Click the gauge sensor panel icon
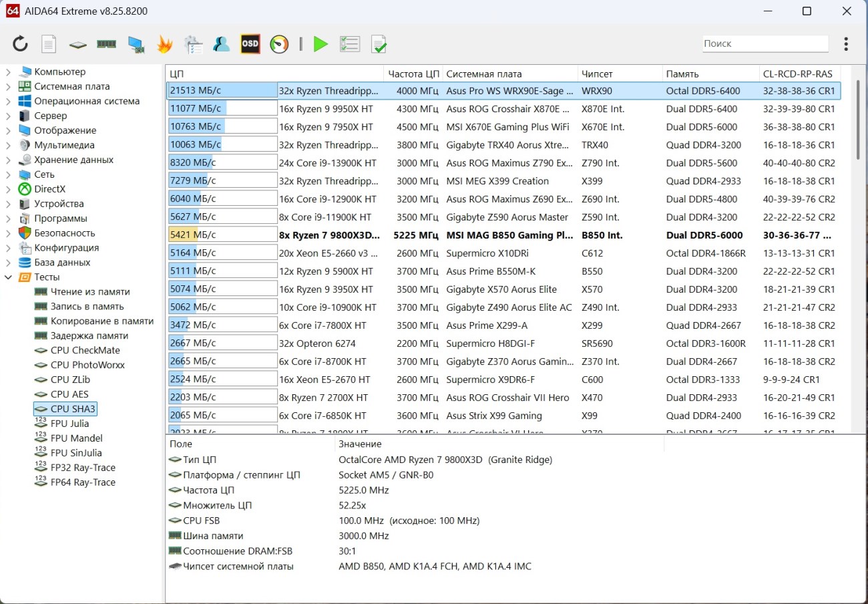The image size is (868, 604). (x=279, y=44)
